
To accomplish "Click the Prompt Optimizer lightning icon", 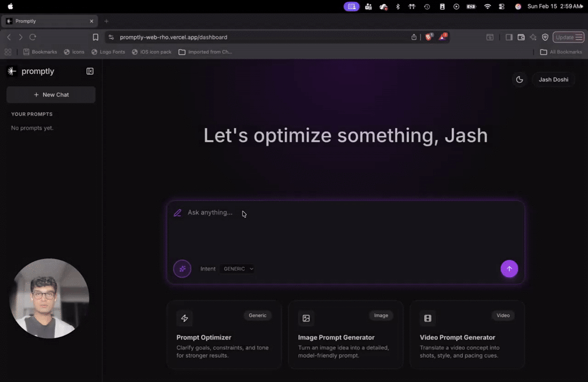I will pyautogui.click(x=184, y=318).
